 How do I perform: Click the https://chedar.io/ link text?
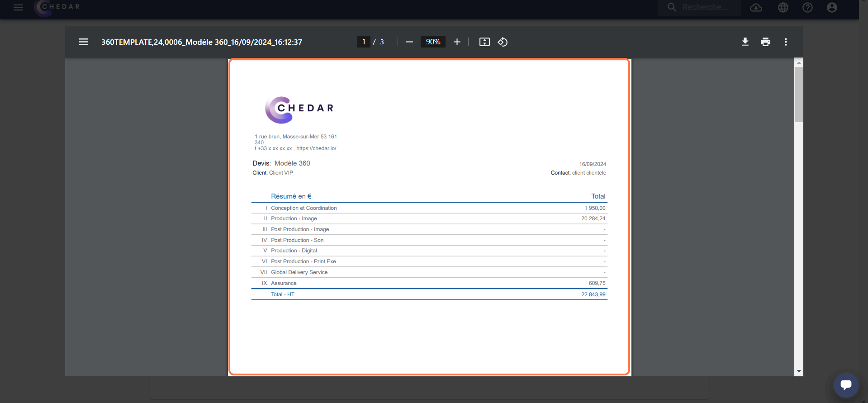pyautogui.click(x=316, y=148)
